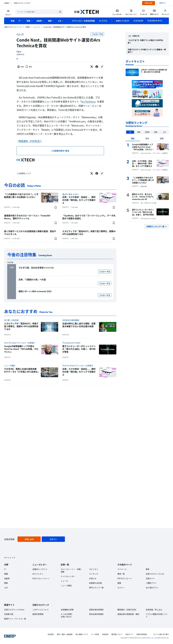The height and width of the screenshot is (644, 173).
Task: Click the blue ログイン button near footer
Action: click(53, 539)
